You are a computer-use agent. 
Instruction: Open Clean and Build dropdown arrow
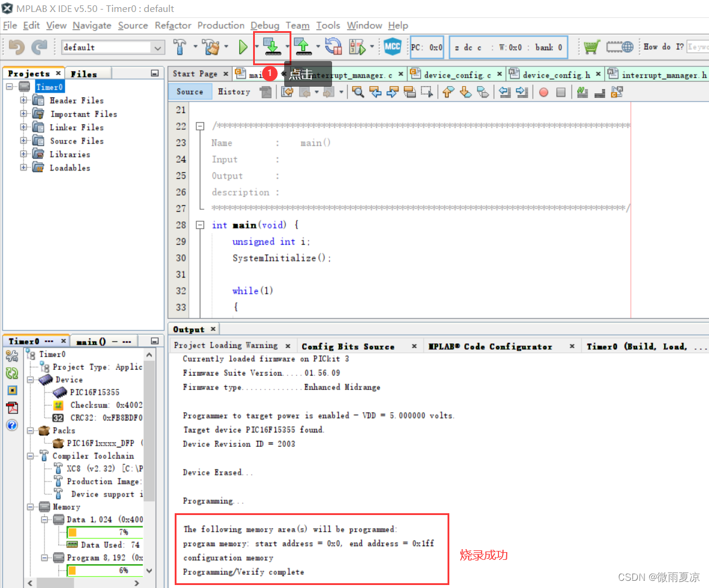pos(226,47)
